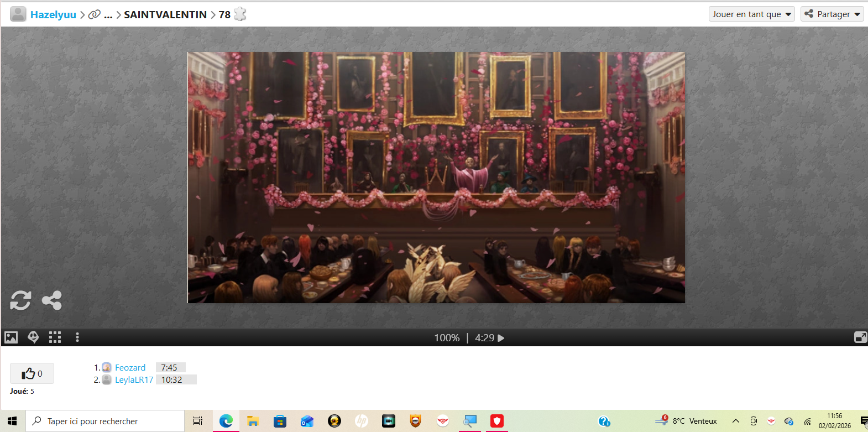Open Microsoft Store from the taskbar
Screen dimensions: 868x432
(280, 421)
